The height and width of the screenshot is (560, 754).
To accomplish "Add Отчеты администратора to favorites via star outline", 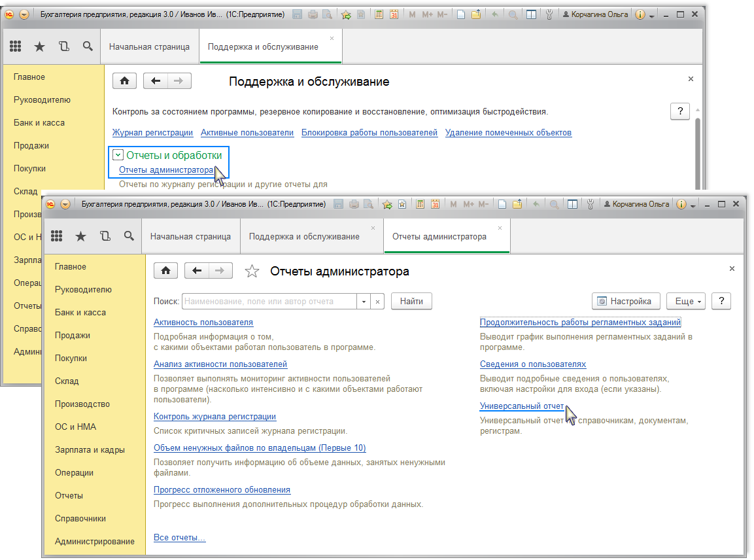I will pyautogui.click(x=252, y=271).
